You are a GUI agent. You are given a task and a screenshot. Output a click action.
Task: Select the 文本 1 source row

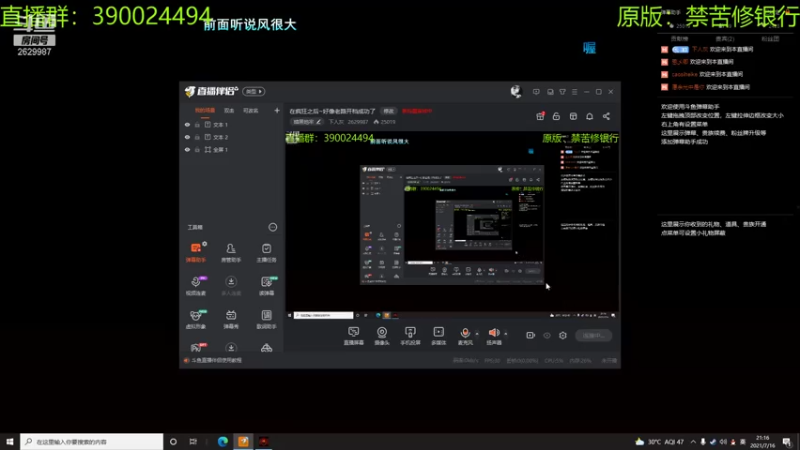232,124
